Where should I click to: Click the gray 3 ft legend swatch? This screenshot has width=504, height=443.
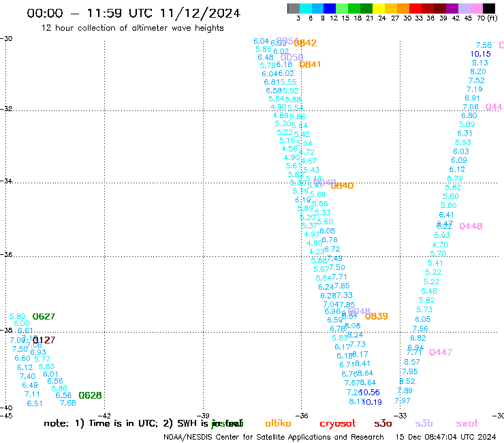tap(294, 8)
